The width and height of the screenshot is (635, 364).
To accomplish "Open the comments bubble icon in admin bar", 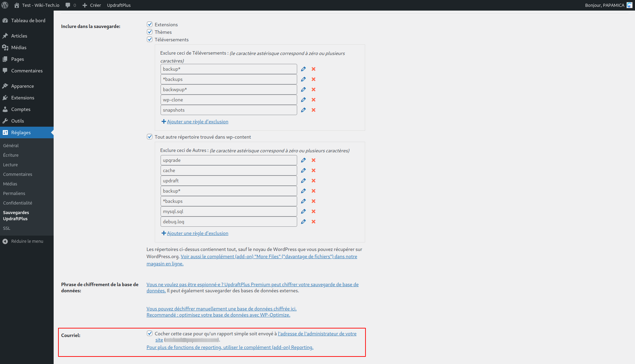I will [x=68, y=5].
